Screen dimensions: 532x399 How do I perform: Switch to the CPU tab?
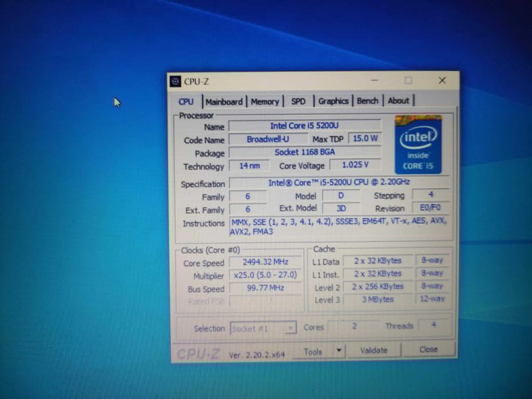pos(186,102)
